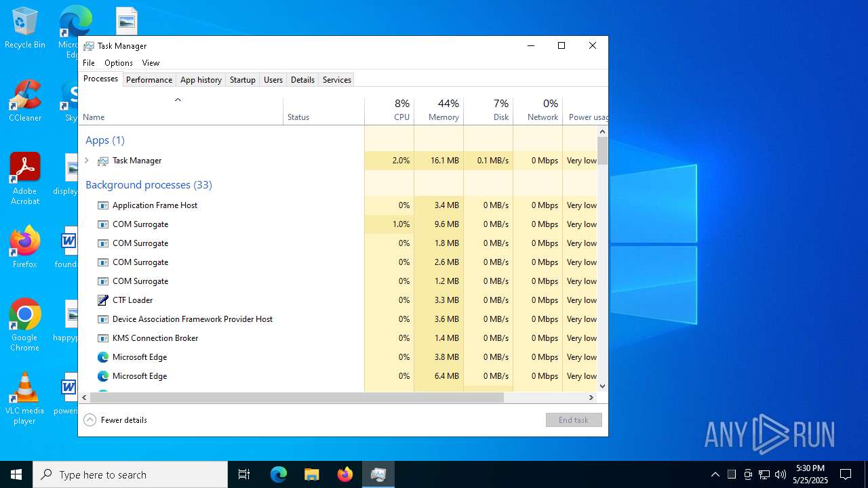The height and width of the screenshot is (488, 868).
Task: Click the Task Manager button on the taskbar
Action: 378,474
